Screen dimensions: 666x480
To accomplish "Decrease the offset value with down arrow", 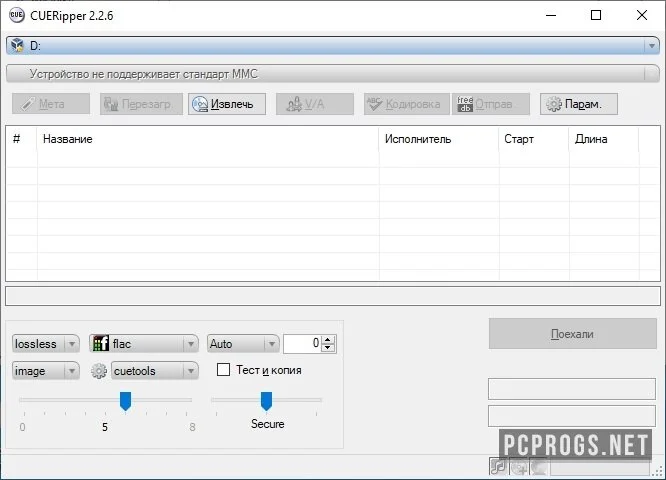I will point(328,347).
